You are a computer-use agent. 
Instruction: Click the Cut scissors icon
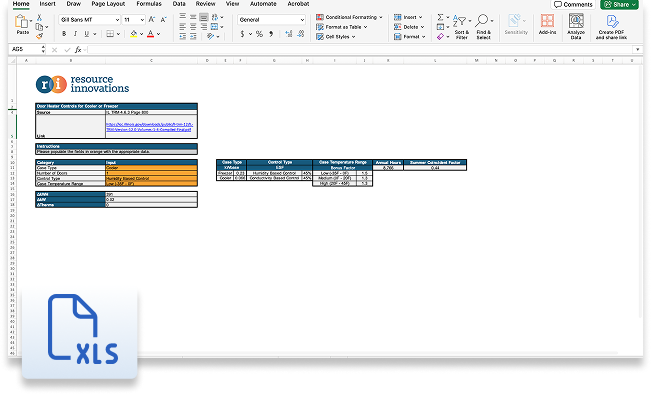click(x=40, y=17)
